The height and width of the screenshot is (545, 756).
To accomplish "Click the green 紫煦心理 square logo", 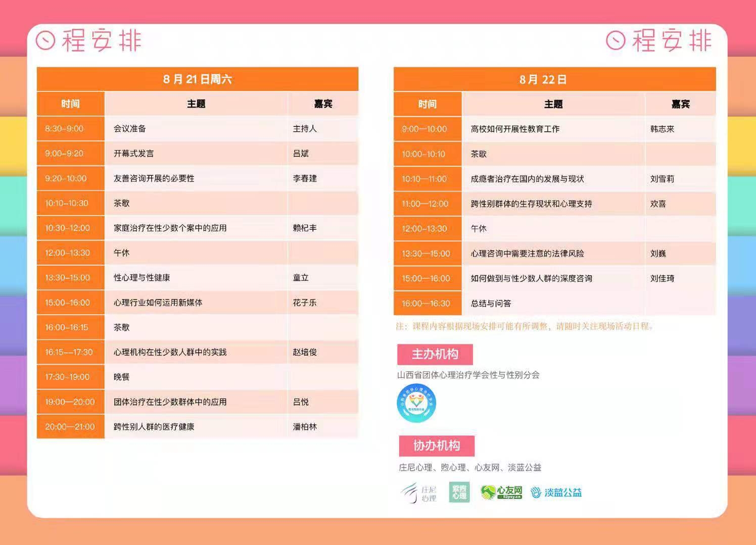I will click(459, 492).
